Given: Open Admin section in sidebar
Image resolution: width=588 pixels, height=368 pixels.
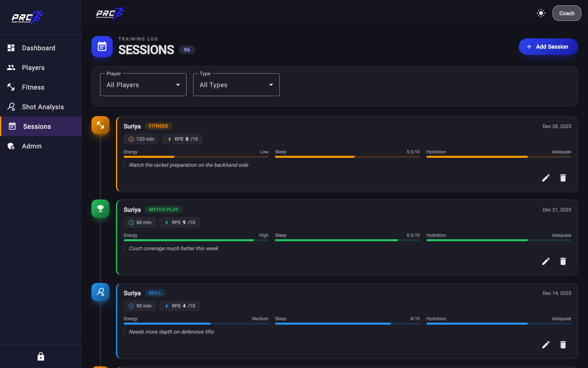Looking at the screenshot, I should click(x=41, y=146).
